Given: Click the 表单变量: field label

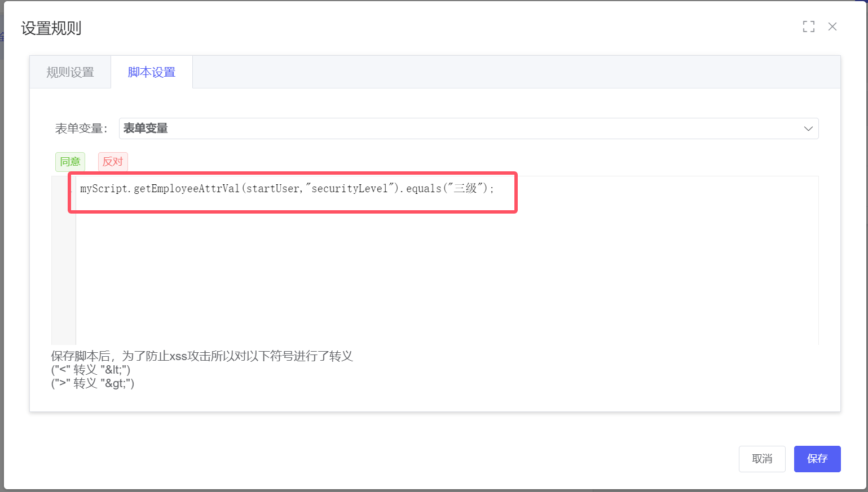Looking at the screenshot, I should (81, 128).
